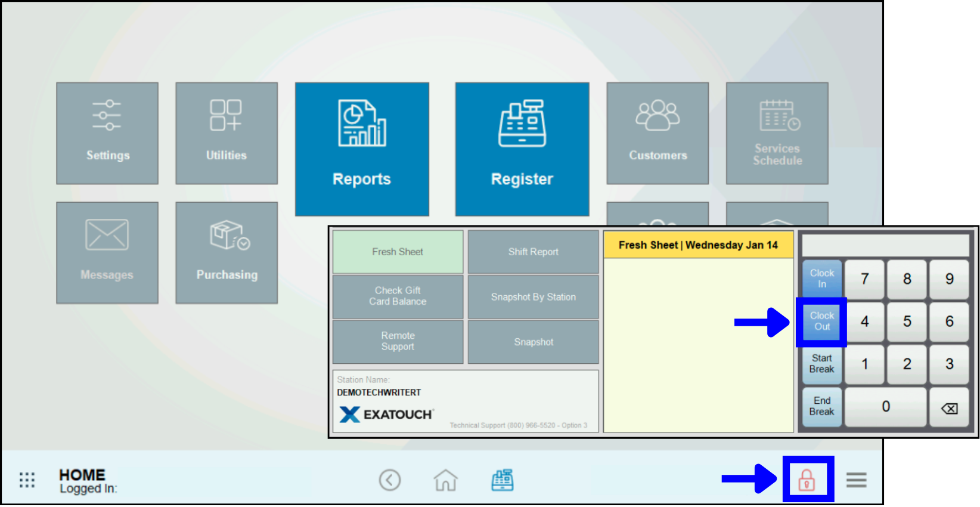Open the dotted grid app menu
Screen dimensions: 980x507
27,480
